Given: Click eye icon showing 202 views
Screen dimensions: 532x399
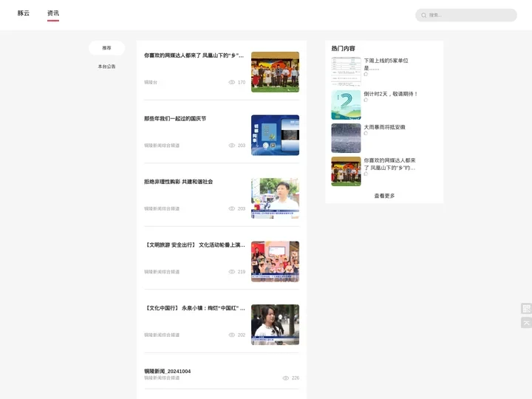Looking at the screenshot, I should [232, 335].
